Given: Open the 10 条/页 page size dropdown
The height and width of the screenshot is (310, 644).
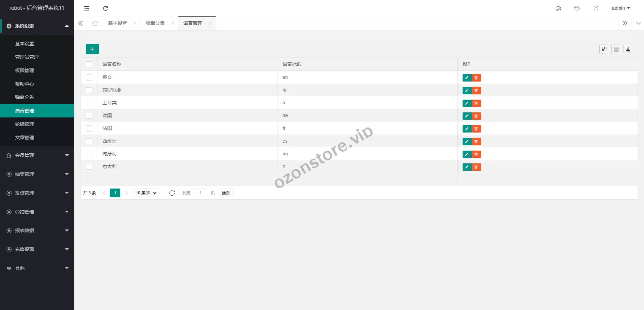Looking at the screenshot, I should (x=146, y=193).
